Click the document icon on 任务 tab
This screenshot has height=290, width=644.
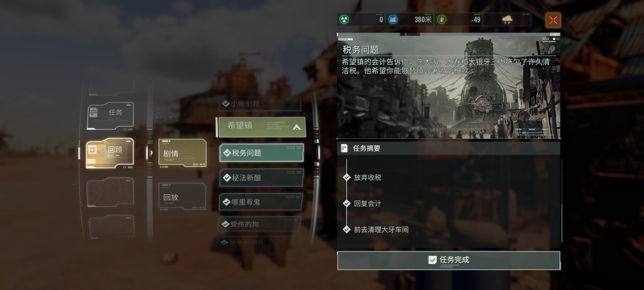93,112
